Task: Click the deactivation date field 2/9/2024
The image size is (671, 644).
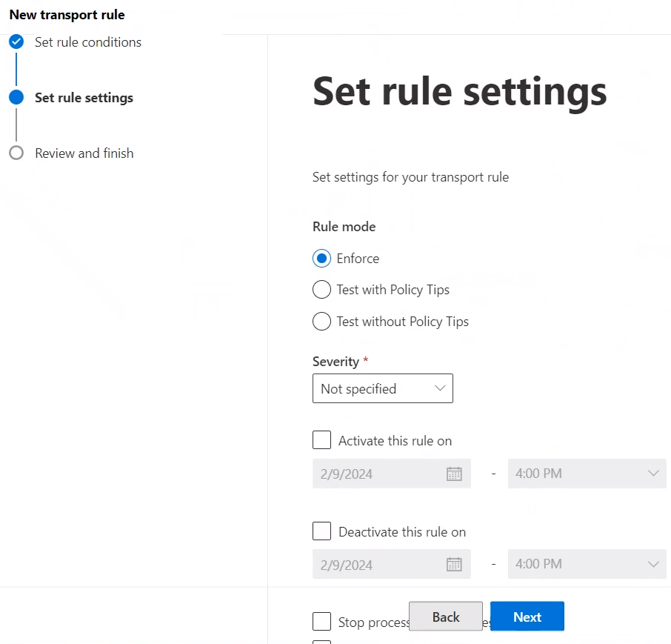Action: pyautogui.click(x=378, y=565)
